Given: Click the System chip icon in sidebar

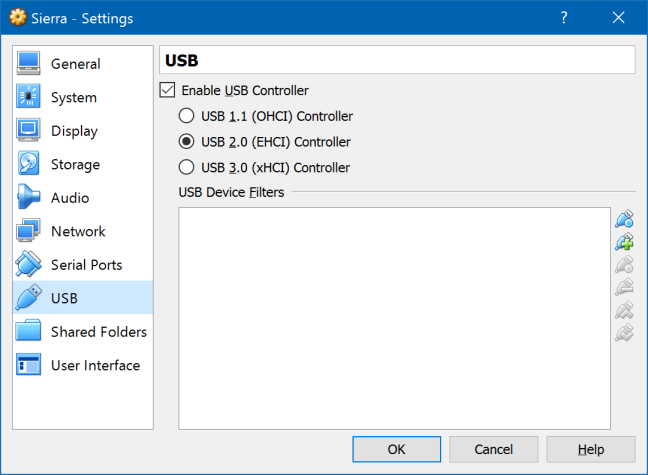Looking at the screenshot, I should pos(29,98).
